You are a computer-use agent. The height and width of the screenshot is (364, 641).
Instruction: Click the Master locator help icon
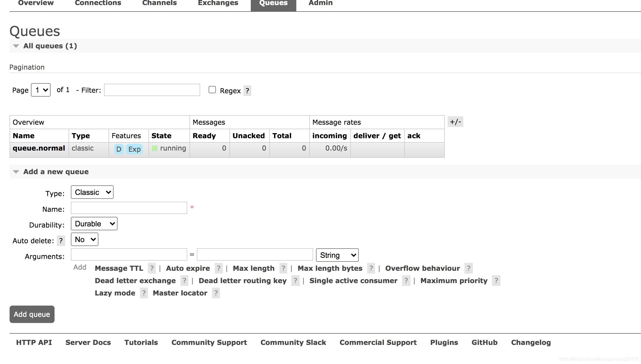tap(216, 293)
